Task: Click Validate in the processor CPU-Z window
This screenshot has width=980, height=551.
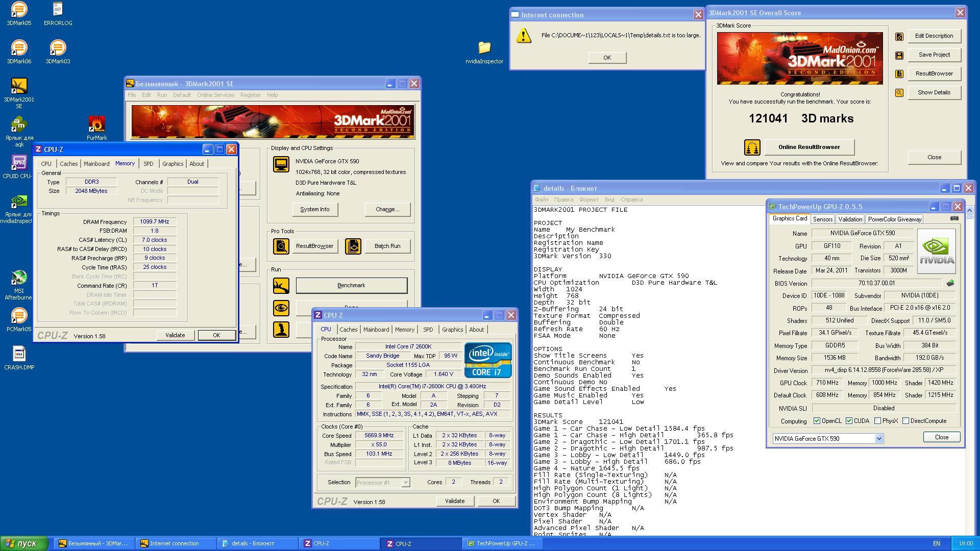Action: (455, 501)
